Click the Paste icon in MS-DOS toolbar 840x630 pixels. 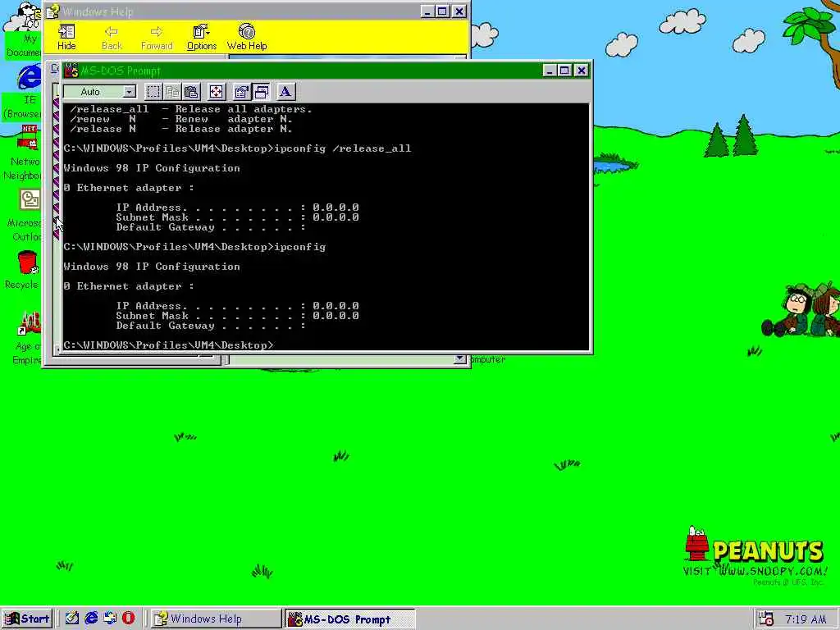(x=191, y=92)
